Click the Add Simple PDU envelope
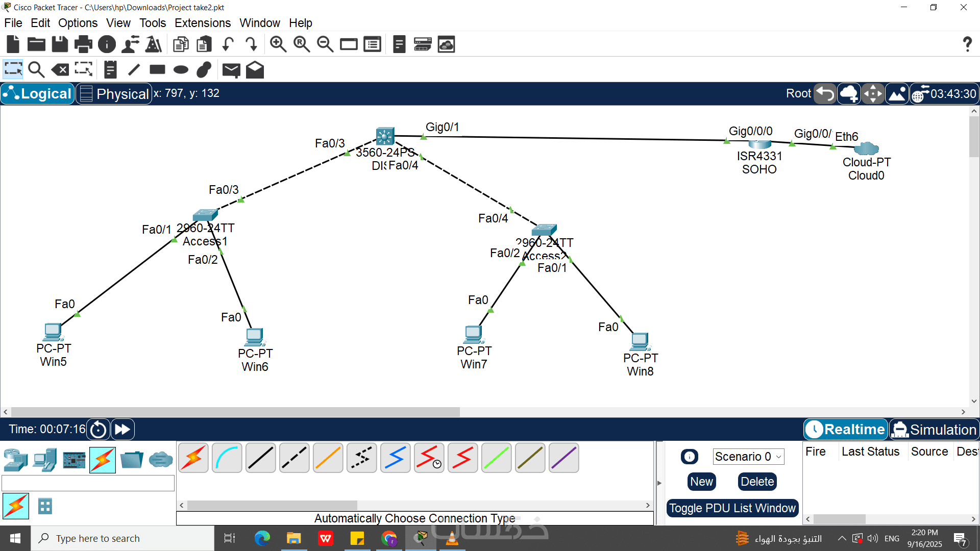The image size is (980, 551). [x=231, y=69]
